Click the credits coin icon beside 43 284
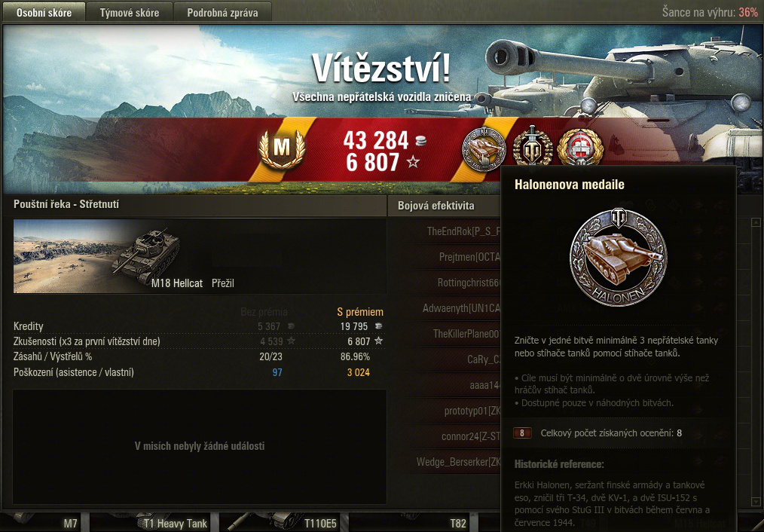 click(x=421, y=141)
